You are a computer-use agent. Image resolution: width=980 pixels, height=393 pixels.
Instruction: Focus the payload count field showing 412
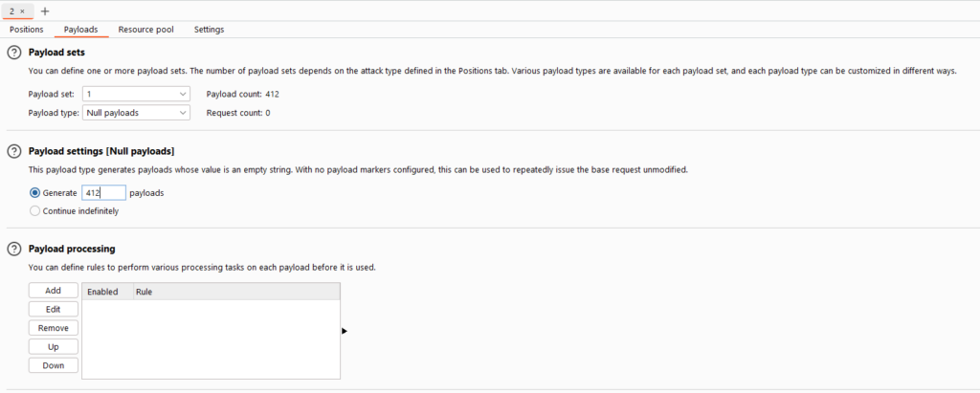103,193
